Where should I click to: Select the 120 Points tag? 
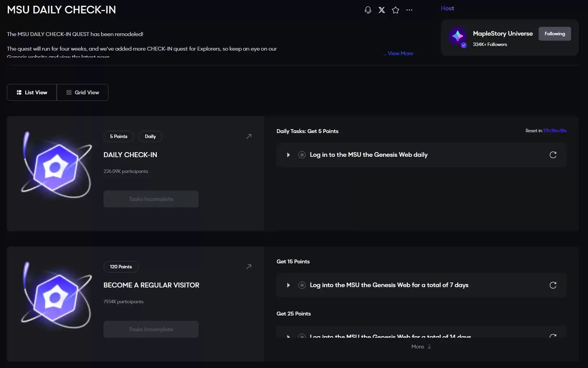click(121, 267)
